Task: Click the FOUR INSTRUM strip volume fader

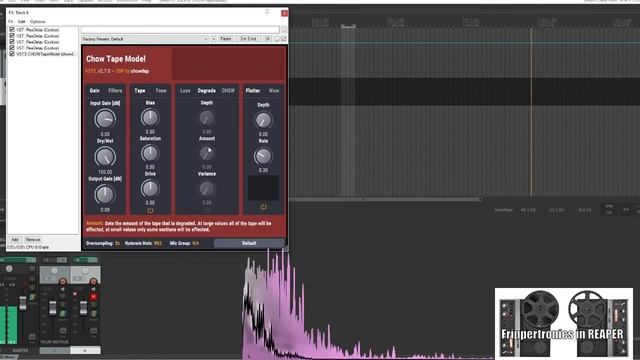Action: [53, 308]
